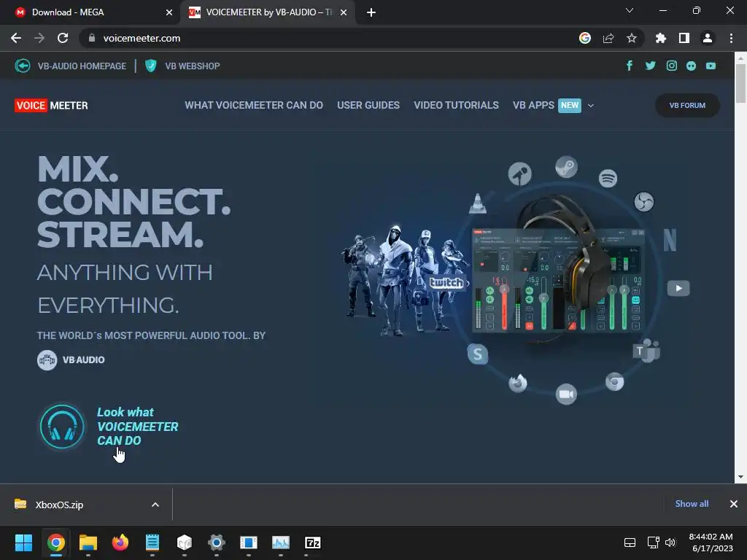Click the VB-Audio round logo icon
This screenshot has height=560, width=747.
47,360
